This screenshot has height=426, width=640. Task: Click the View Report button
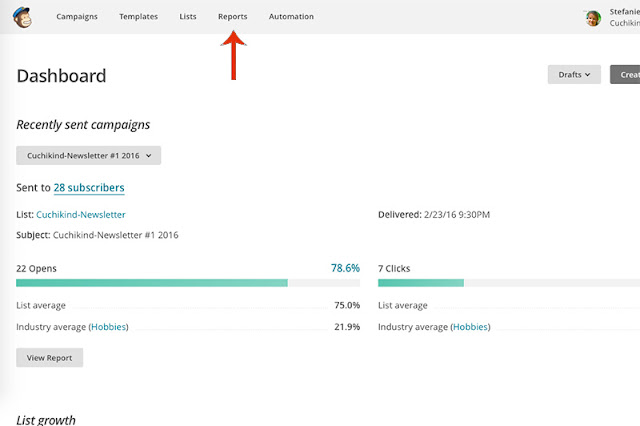[x=49, y=357]
